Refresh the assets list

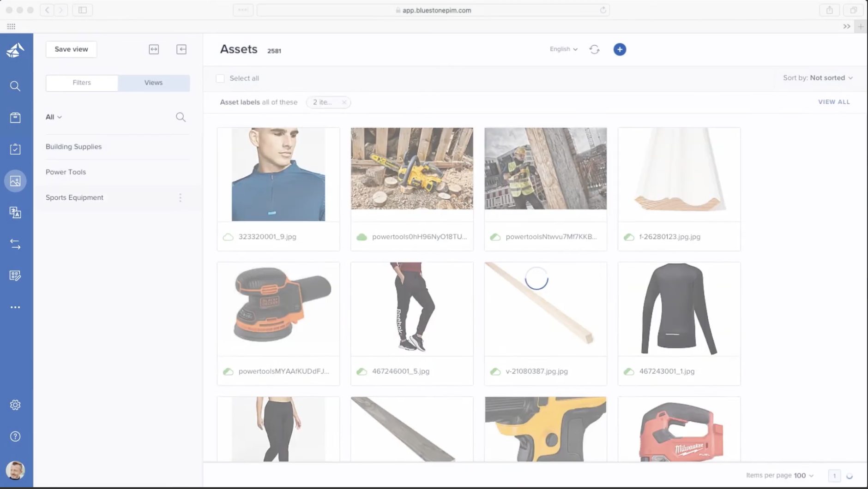(594, 49)
